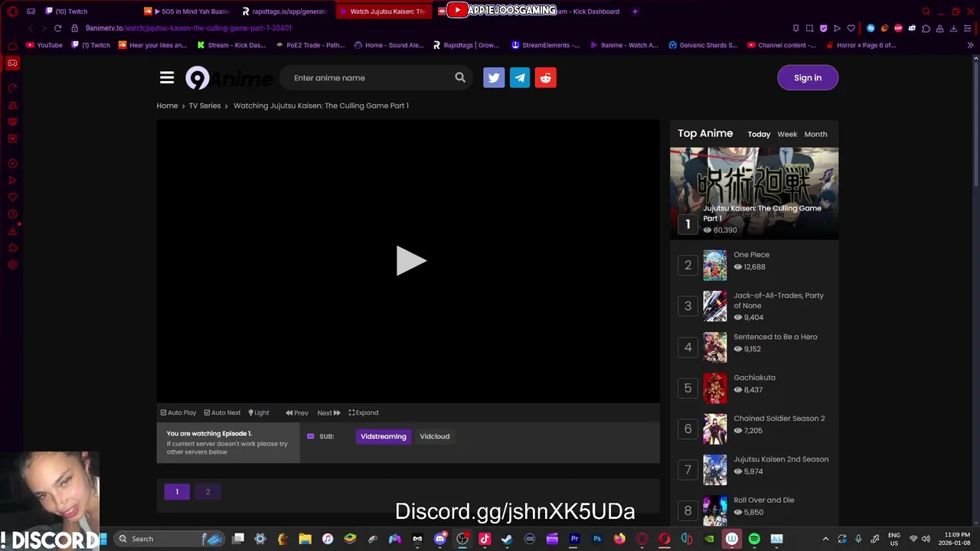The width and height of the screenshot is (980, 551).
Task: Reload the page
Action: tap(57, 28)
